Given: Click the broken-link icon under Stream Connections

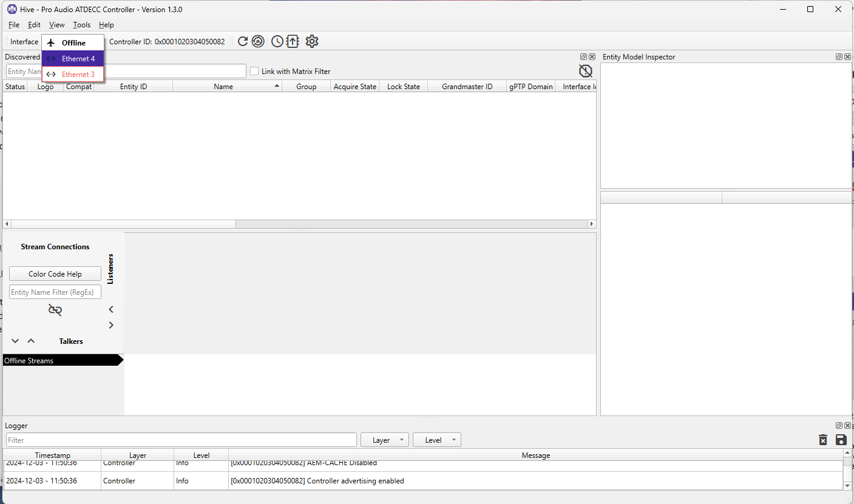Looking at the screenshot, I should [55, 310].
